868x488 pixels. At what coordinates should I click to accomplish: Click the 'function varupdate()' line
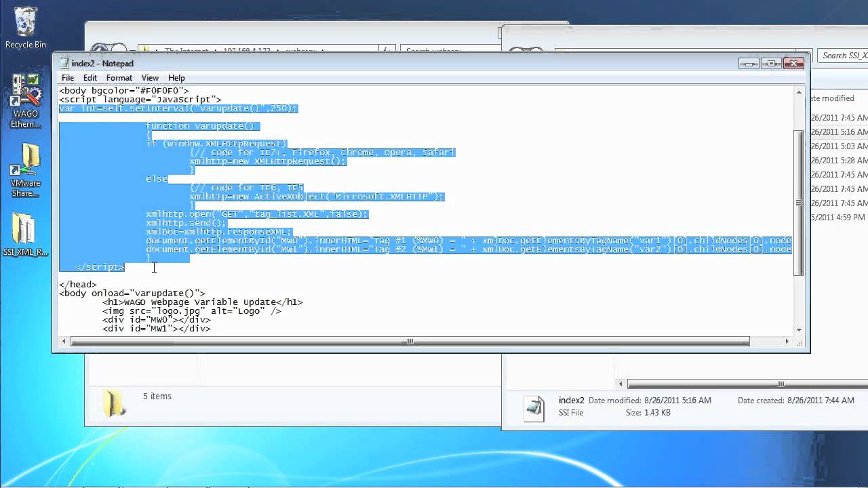click(x=200, y=125)
